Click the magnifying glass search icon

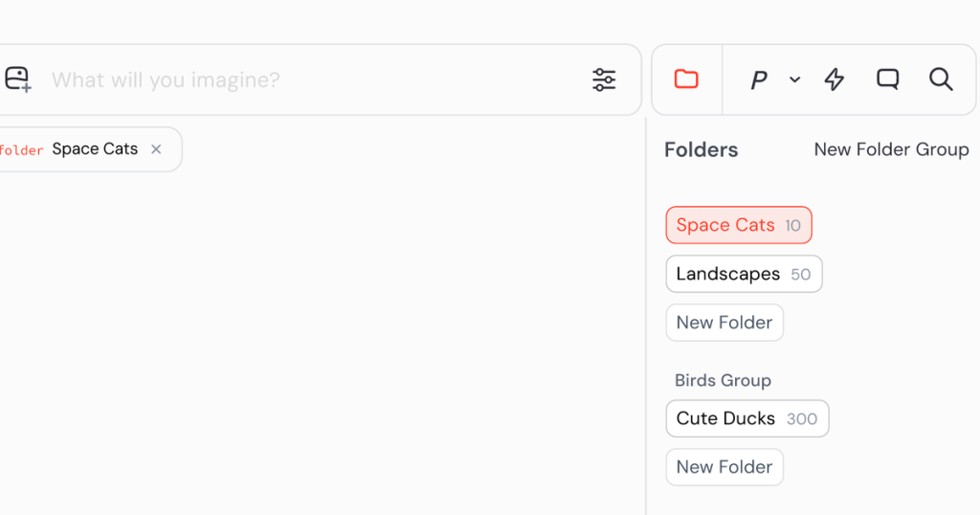[941, 79]
